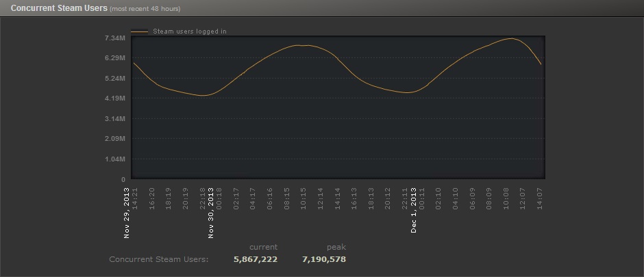
Task: Click the 16:13 time label
Action: point(354,199)
